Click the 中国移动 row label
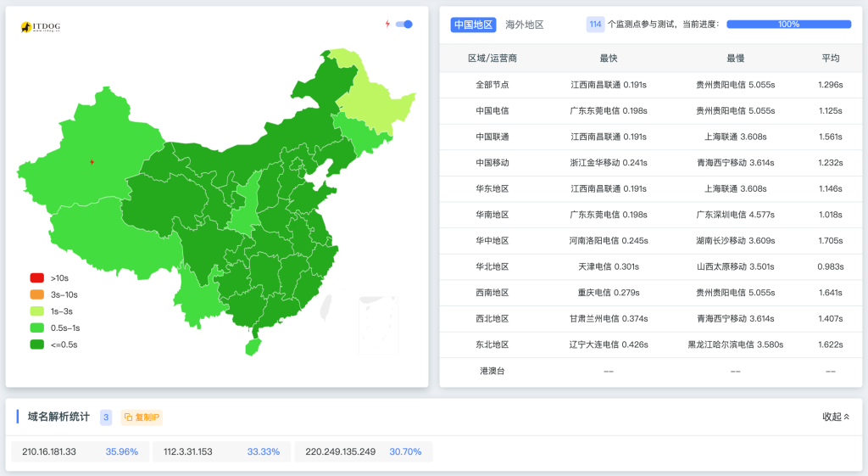This screenshot has width=868, height=476. (492, 163)
